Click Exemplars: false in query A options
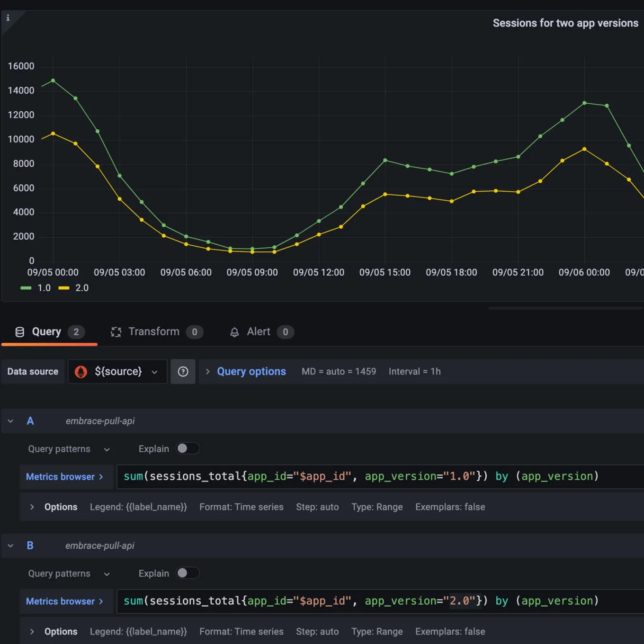Screen dimensions: 644x644 tap(450, 507)
